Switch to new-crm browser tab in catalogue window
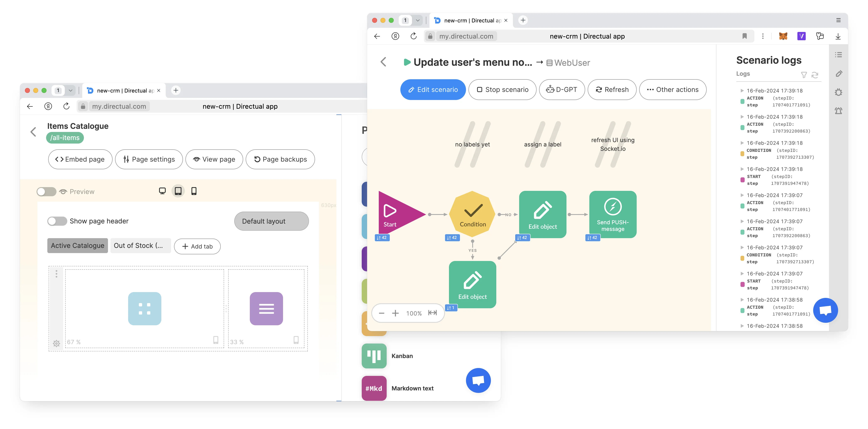The height and width of the screenshot is (429, 868). click(124, 91)
